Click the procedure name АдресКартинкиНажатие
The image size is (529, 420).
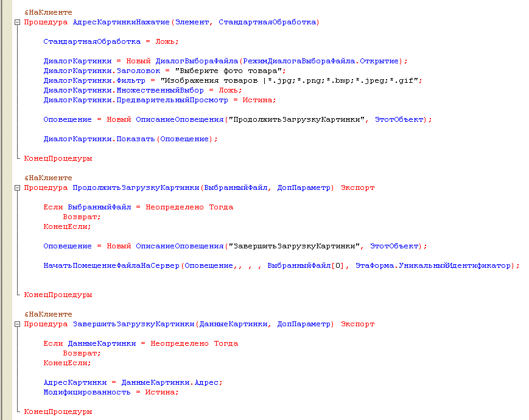(121, 23)
